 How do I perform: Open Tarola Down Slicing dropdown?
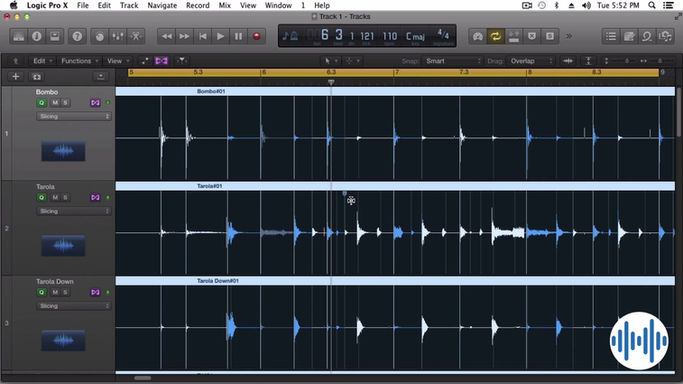[73, 306]
